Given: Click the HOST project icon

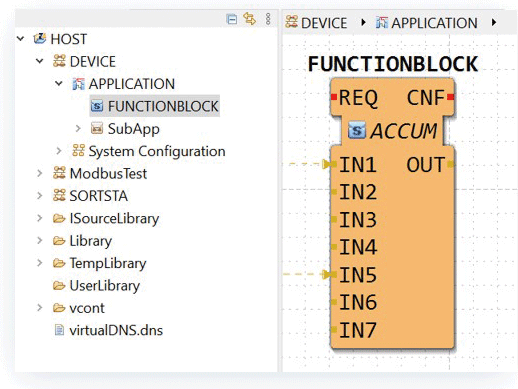Looking at the screenshot, I should (x=40, y=39).
